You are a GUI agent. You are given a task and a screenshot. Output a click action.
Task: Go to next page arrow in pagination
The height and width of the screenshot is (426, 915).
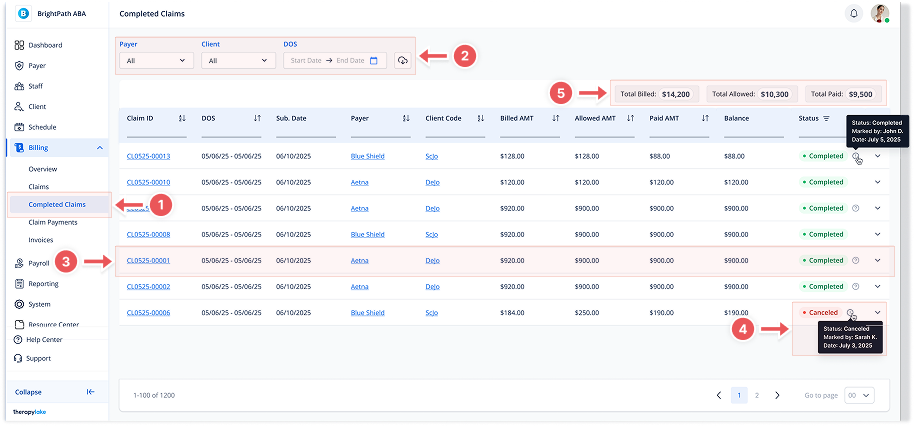tap(777, 395)
